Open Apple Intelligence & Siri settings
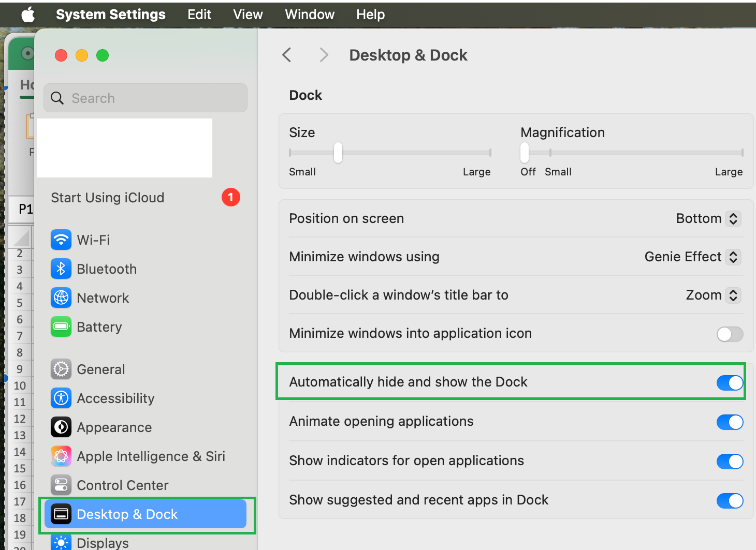Viewport: 756px width, 550px height. (61, 456)
